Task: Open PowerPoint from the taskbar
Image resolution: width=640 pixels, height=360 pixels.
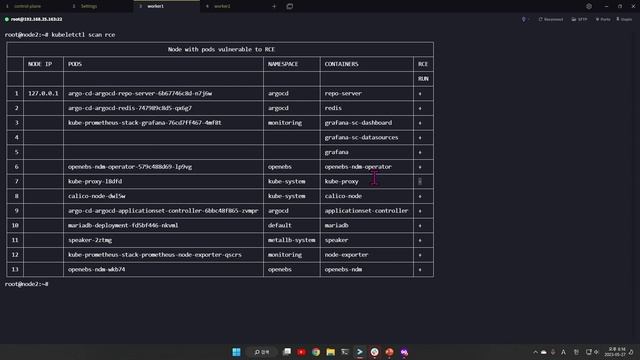Action: (389, 352)
